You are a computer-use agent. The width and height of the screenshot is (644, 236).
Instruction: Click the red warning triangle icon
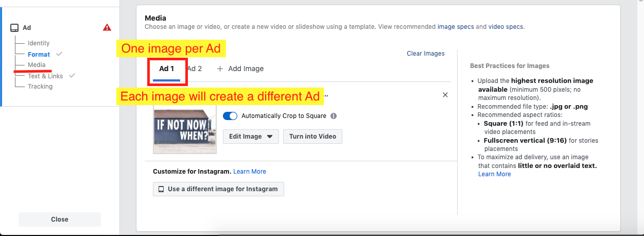[x=107, y=28]
